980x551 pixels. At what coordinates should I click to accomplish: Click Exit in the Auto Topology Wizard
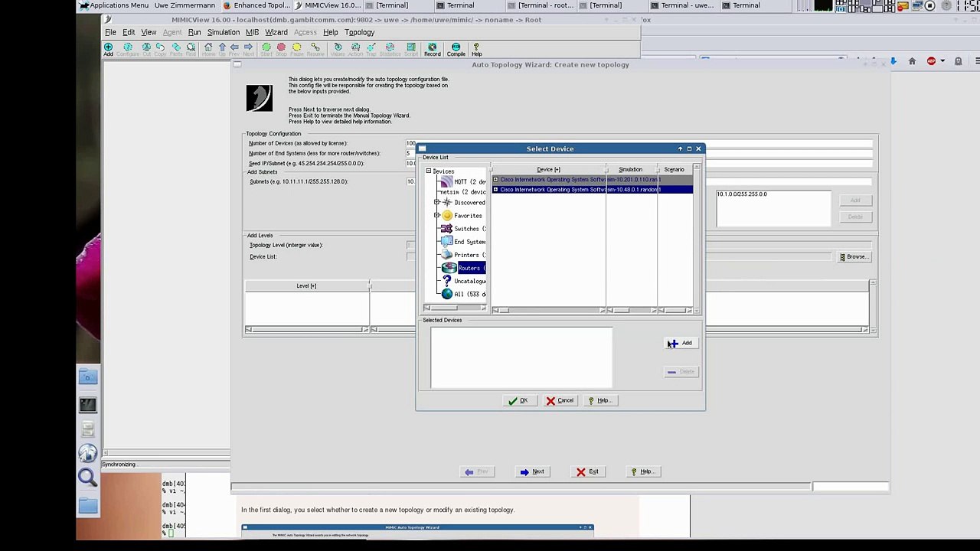tap(588, 471)
